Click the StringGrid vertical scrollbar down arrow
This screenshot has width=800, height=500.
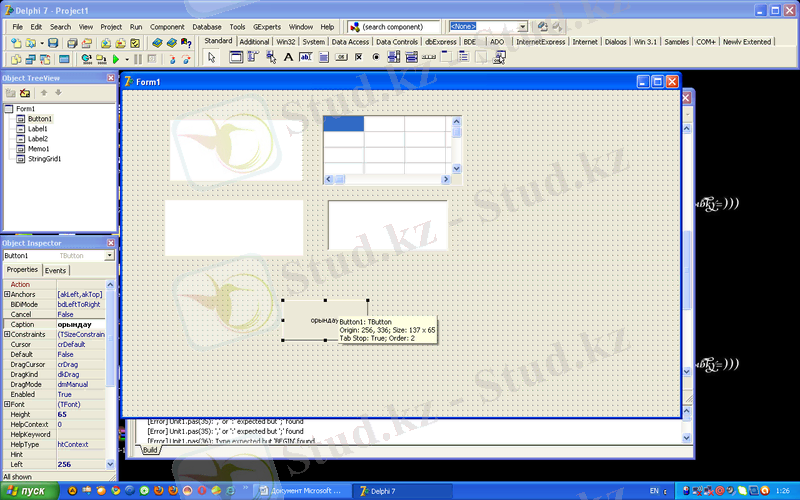point(457,168)
